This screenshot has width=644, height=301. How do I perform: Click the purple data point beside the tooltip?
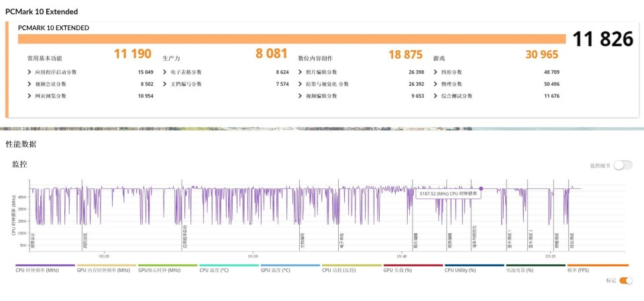tap(481, 188)
